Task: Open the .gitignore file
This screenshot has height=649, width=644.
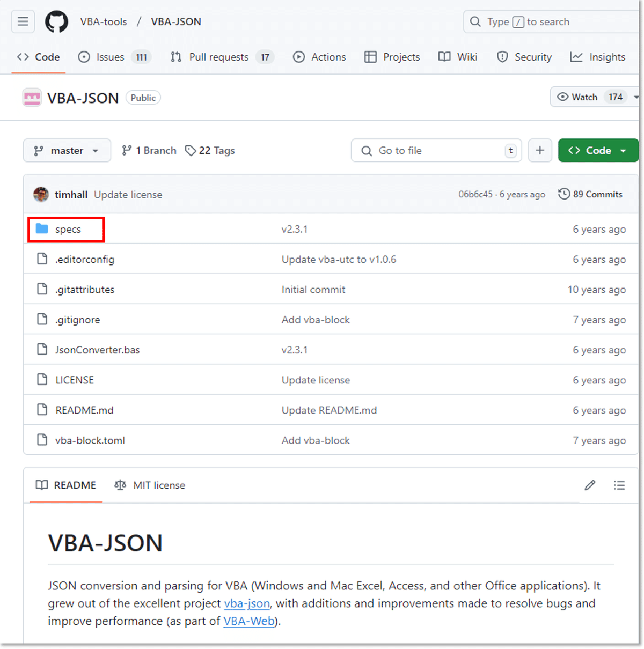Action: (x=78, y=320)
